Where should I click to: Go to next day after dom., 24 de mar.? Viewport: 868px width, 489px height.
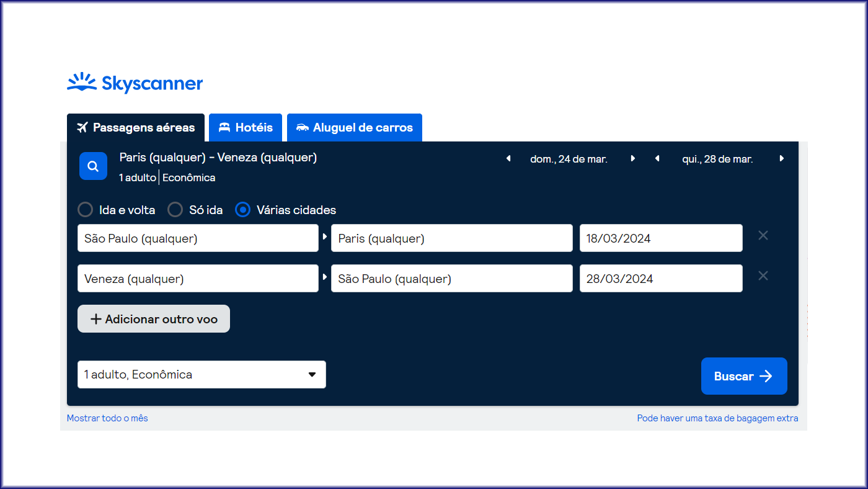[x=632, y=159]
